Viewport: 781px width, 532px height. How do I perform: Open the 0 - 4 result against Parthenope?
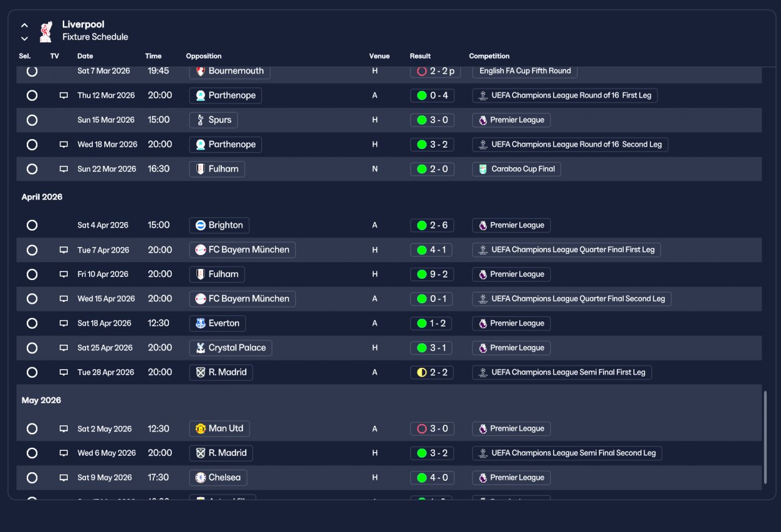(x=432, y=96)
